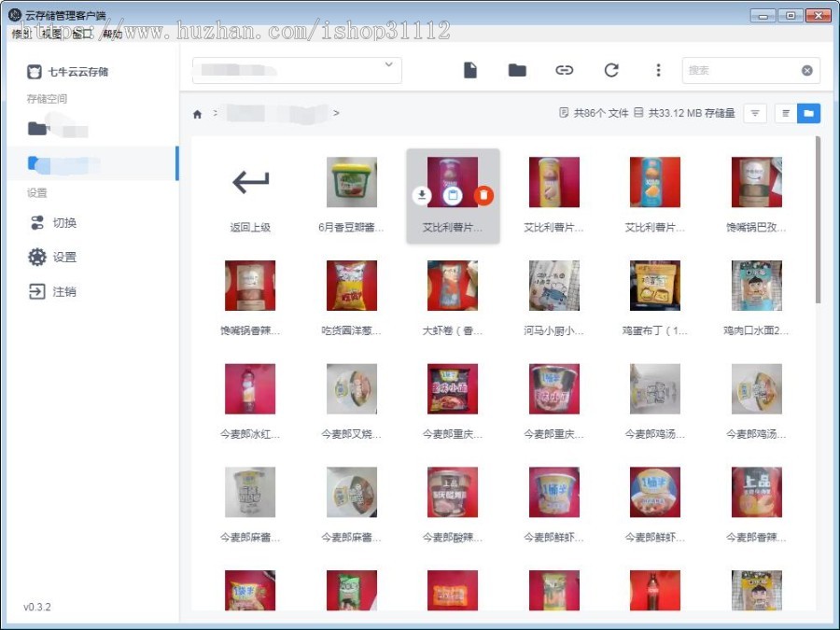This screenshot has height=630, width=840.
Task: Open 设置 gear icon in the sidebar
Action: pyautogui.click(x=37, y=258)
